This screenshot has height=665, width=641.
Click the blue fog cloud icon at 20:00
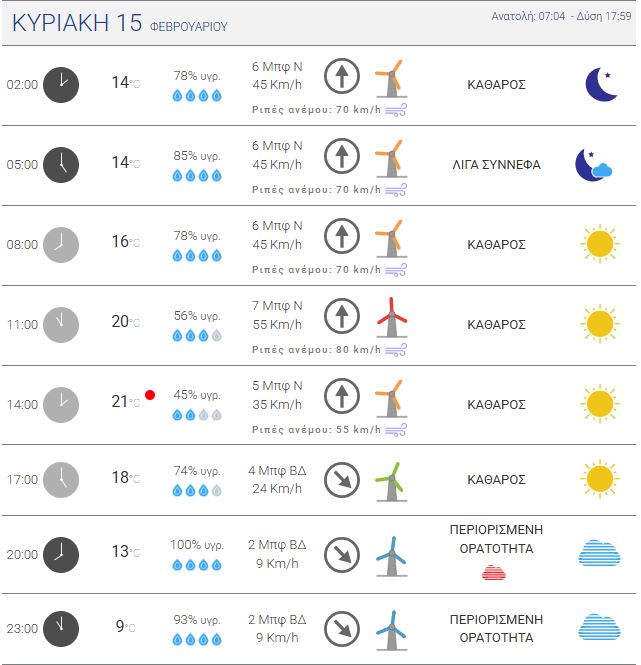tap(599, 552)
